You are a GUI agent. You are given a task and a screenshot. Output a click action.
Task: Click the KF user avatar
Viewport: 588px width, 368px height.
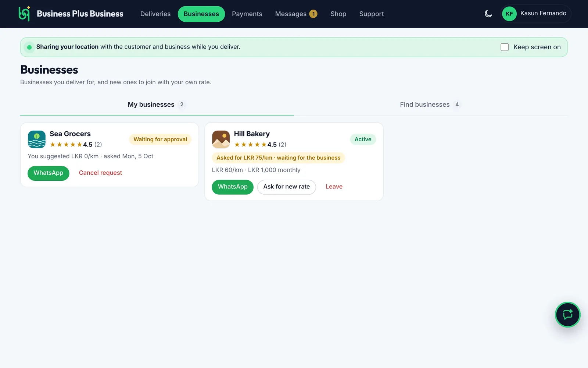point(509,14)
